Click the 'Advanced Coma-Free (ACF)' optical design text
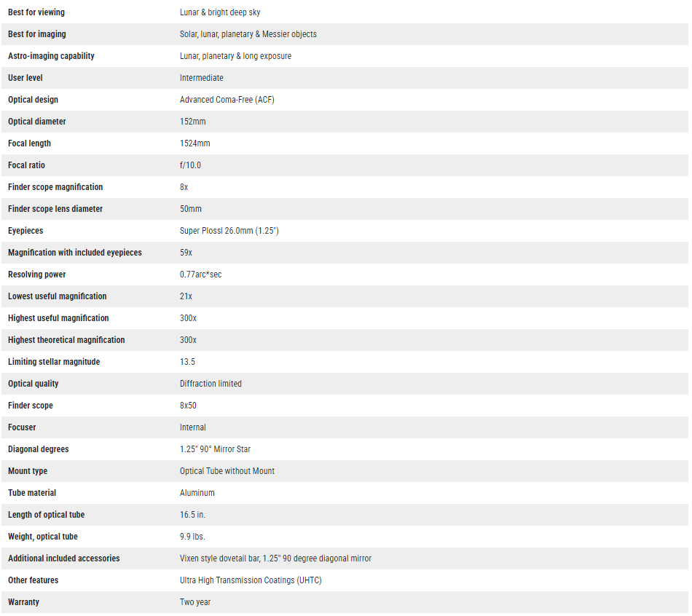 (x=227, y=100)
